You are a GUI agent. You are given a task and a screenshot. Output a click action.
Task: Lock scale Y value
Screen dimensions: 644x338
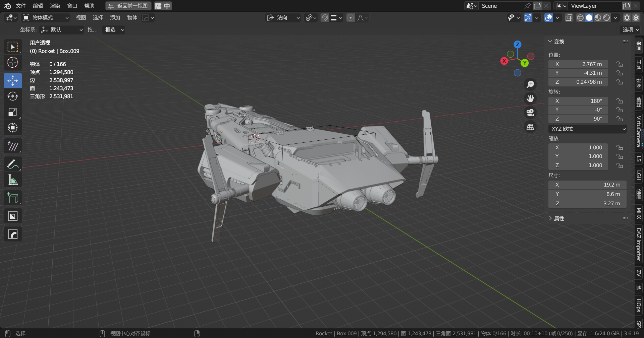pyautogui.click(x=620, y=156)
